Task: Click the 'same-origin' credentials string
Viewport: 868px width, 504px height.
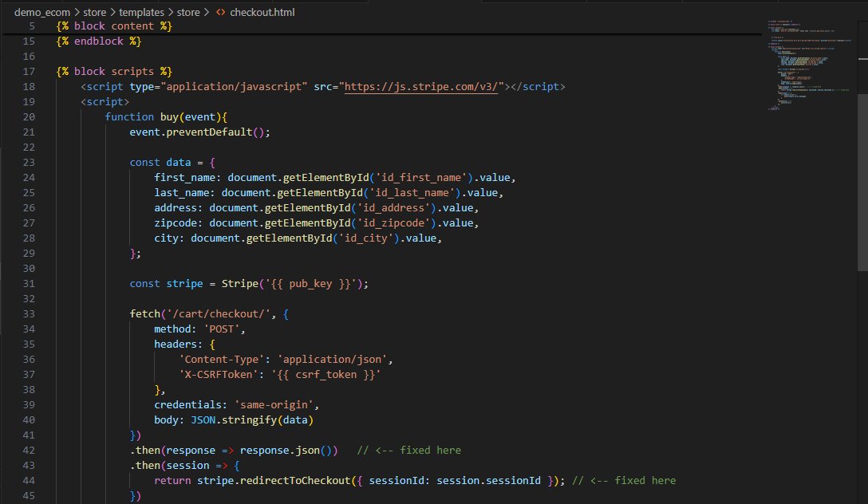Action: click(274, 404)
